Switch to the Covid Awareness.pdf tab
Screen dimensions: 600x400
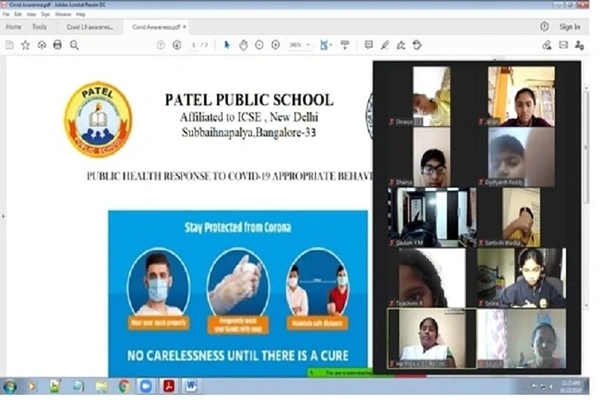157,27
